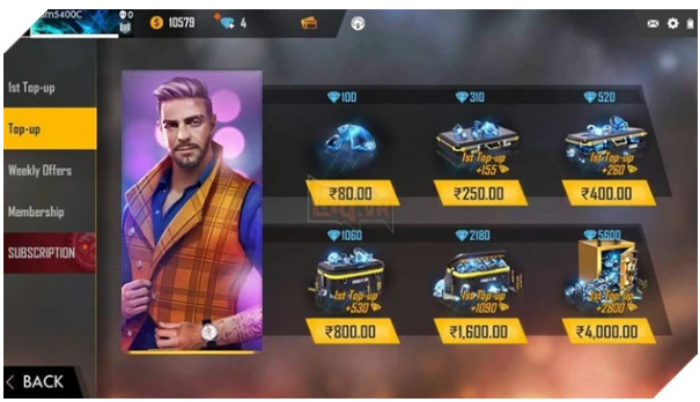This screenshot has width=700, height=402.
Task: Tap the diamond balance icon
Action: click(226, 22)
